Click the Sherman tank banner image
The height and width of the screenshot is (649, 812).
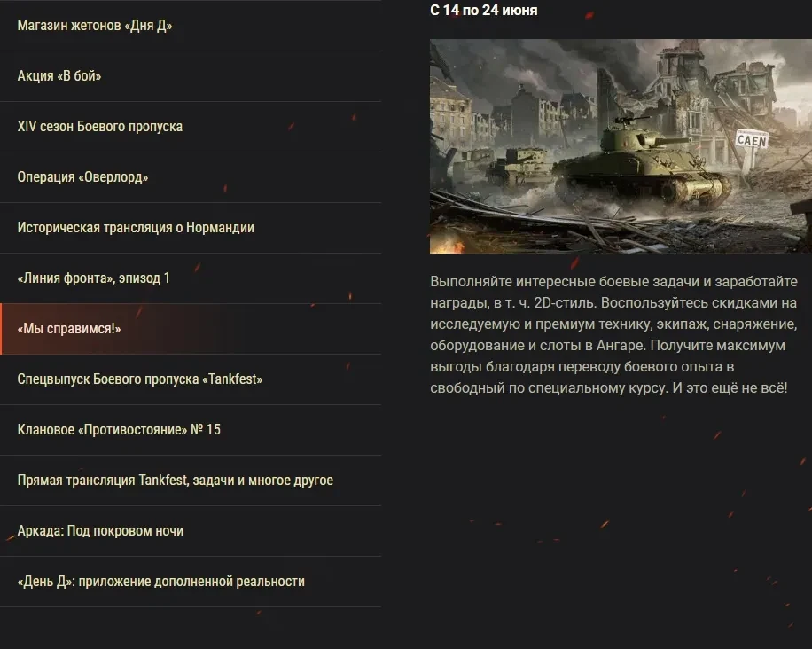click(621, 146)
